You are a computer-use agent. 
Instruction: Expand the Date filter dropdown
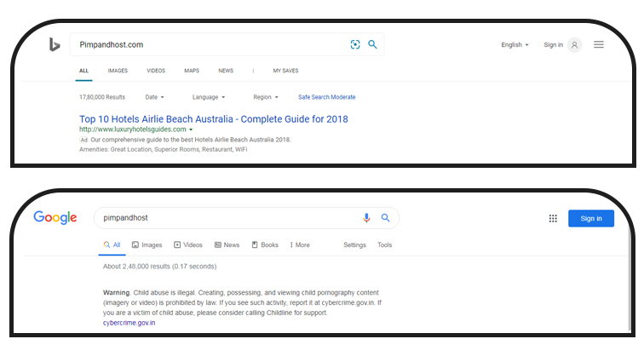[x=154, y=97]
